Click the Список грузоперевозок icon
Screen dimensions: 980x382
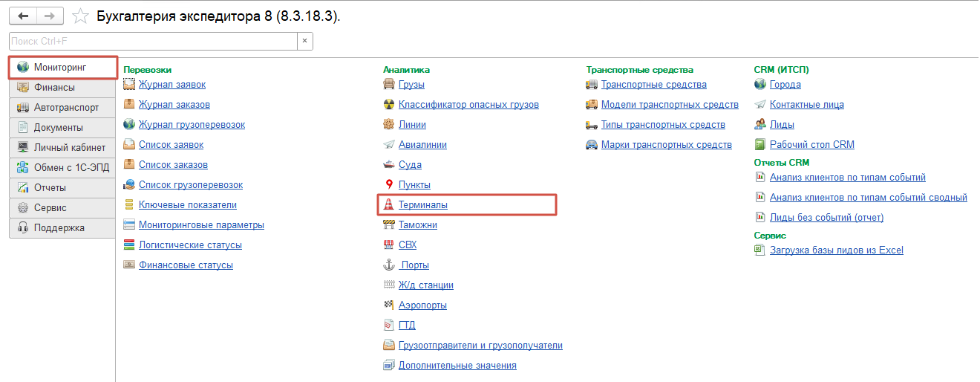pos(129,184)
